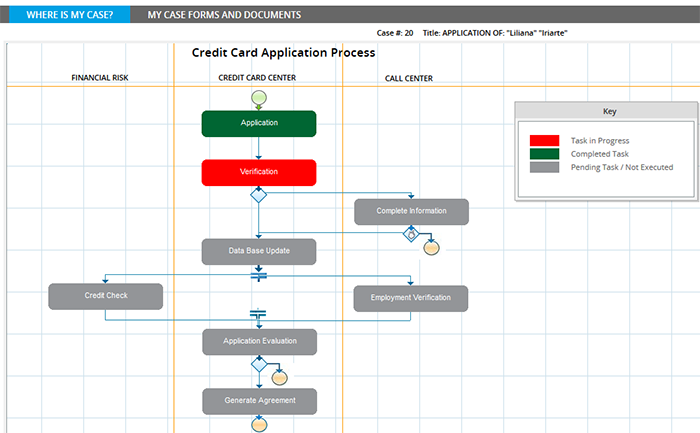Image resolution: width=700 pixels, height=433 pixels.
Task: Click the gateway diamond below Complete Information
Action: click(410, 234)
